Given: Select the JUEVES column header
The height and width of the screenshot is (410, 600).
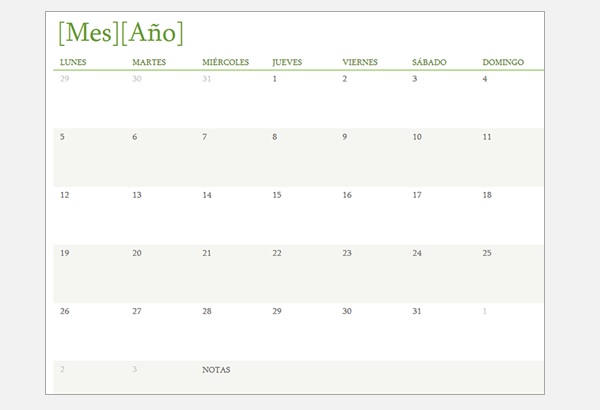Looking at the screenshot, I should point(287,62).
